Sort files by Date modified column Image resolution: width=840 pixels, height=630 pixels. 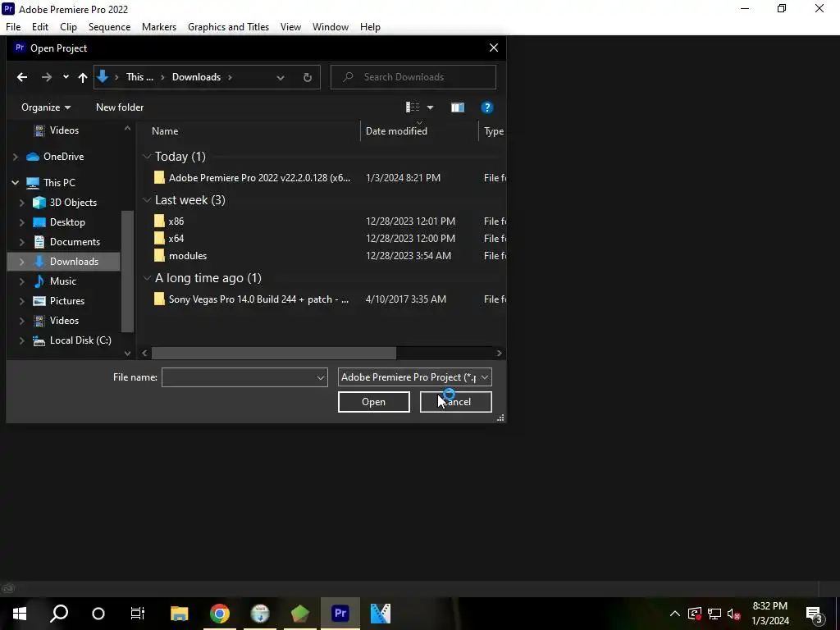click(396, 131)
